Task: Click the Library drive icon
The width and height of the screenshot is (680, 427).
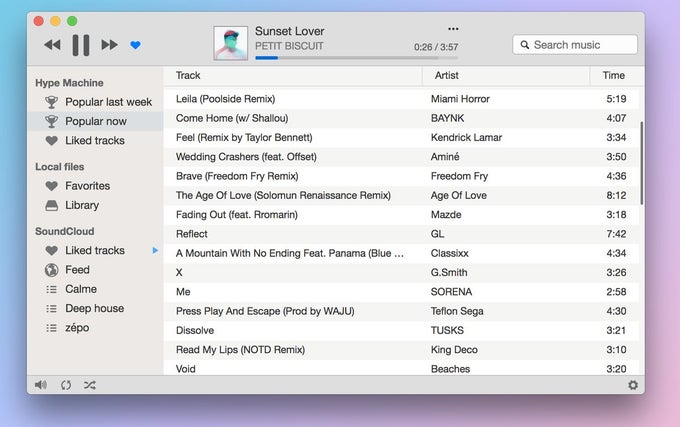Action: coord(52,205)
